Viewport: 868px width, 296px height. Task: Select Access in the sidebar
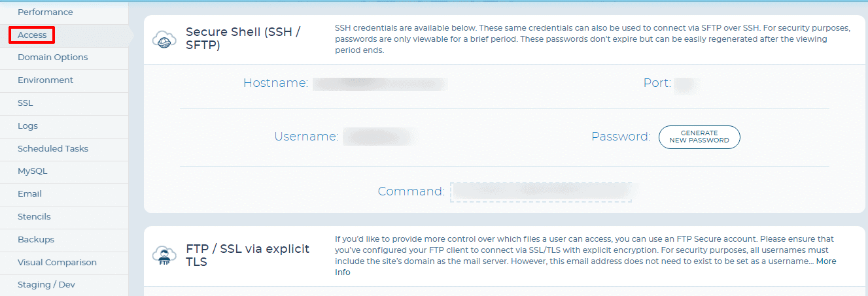click(x=31, y=35)
